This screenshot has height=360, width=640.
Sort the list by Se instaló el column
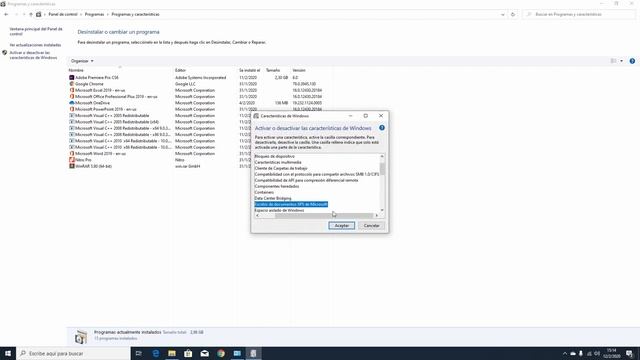coord(249,70)
